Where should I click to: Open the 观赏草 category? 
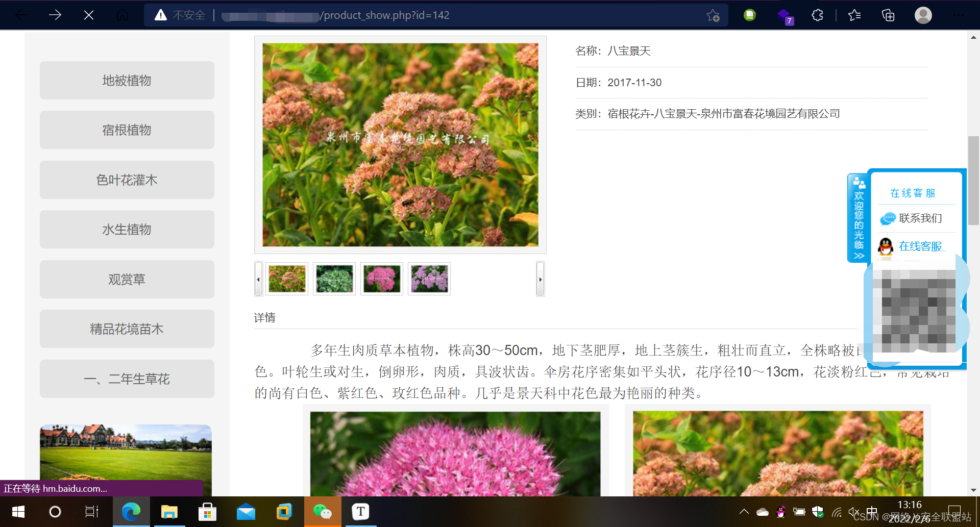point(127,279)
